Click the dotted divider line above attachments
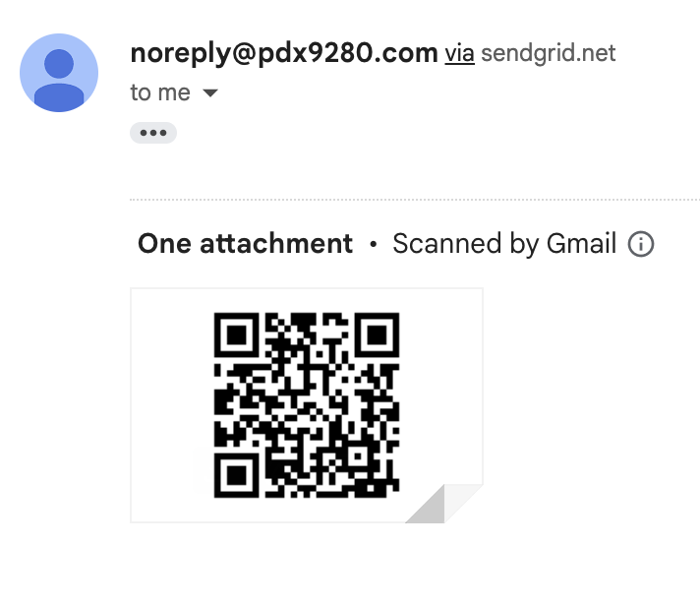Viewport: 700px width, 606px height. [x=415, y=200]
